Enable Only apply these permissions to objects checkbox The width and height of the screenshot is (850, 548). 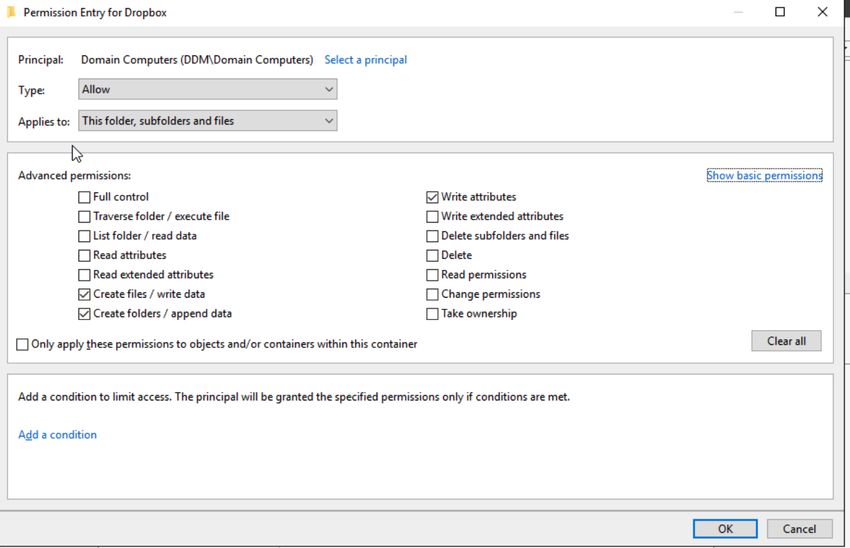[22, 344]
